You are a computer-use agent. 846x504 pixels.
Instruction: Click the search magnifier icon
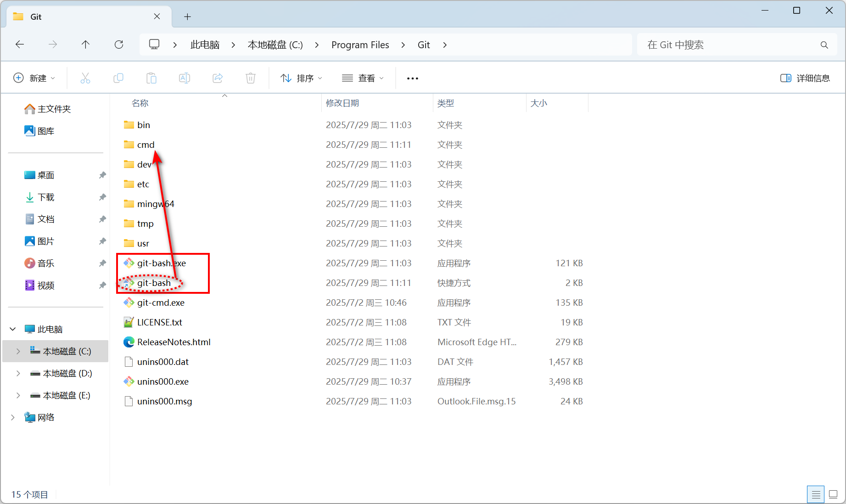tap(824, 45)
